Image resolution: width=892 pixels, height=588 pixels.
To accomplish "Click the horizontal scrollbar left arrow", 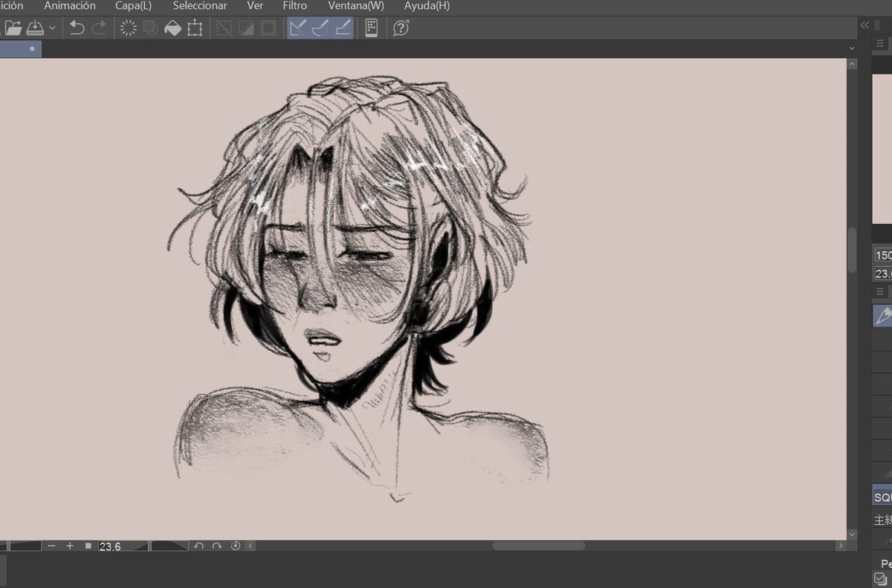I will pyautogui.click(x=251, y=546).
